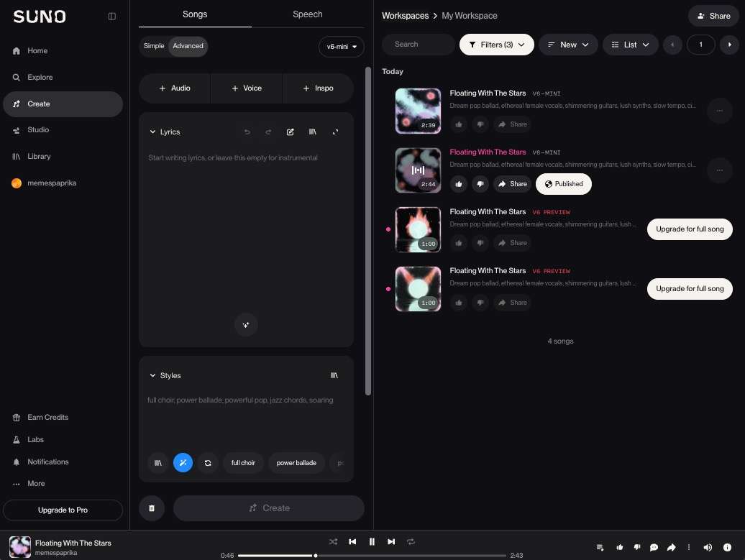Open comments from the player bar
Viewport: 745px width, 560px height.
(x=654, y=548)
